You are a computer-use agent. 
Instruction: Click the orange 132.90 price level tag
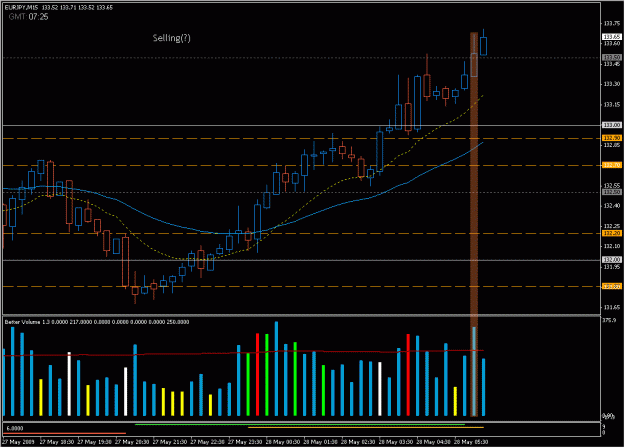tap(611, 138)
